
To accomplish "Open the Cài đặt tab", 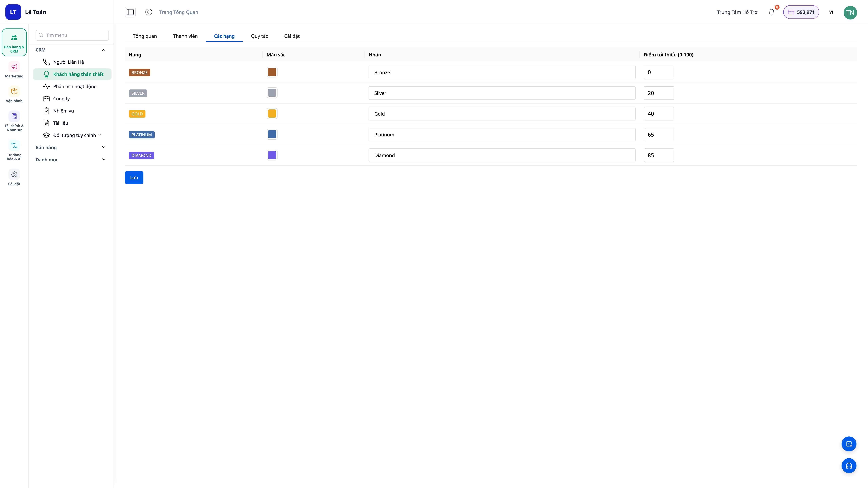I will tap(292, 36).
